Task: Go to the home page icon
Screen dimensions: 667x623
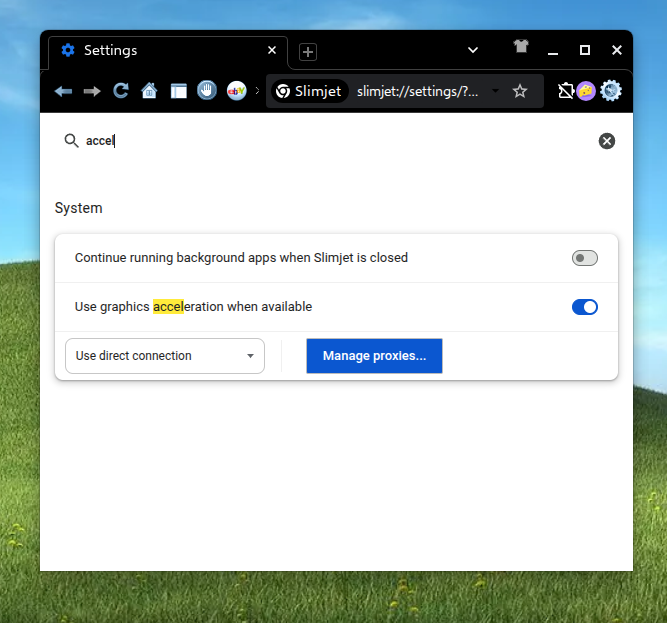Action: click(x=150, y=91)
